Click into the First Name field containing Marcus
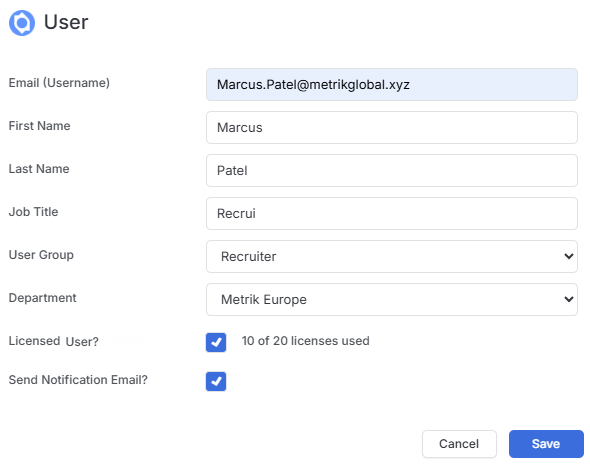Screen dimensions: 590x473 coord(392,128)
